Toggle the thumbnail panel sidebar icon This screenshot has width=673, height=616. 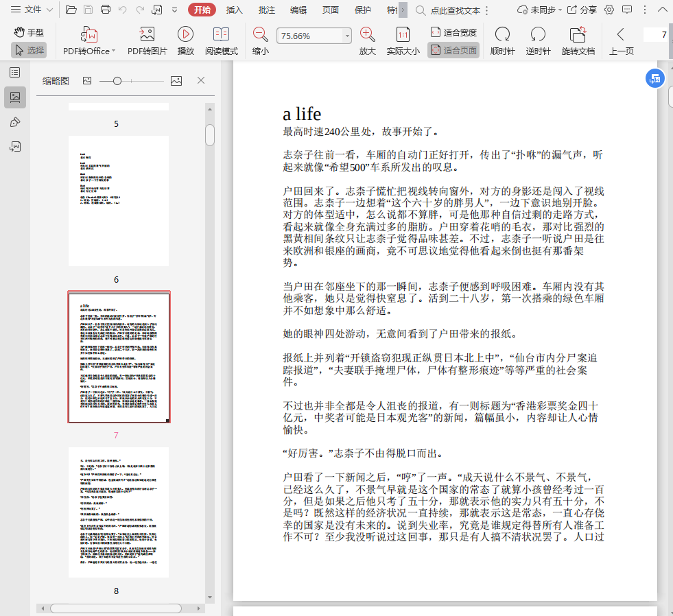pos(15,97)
